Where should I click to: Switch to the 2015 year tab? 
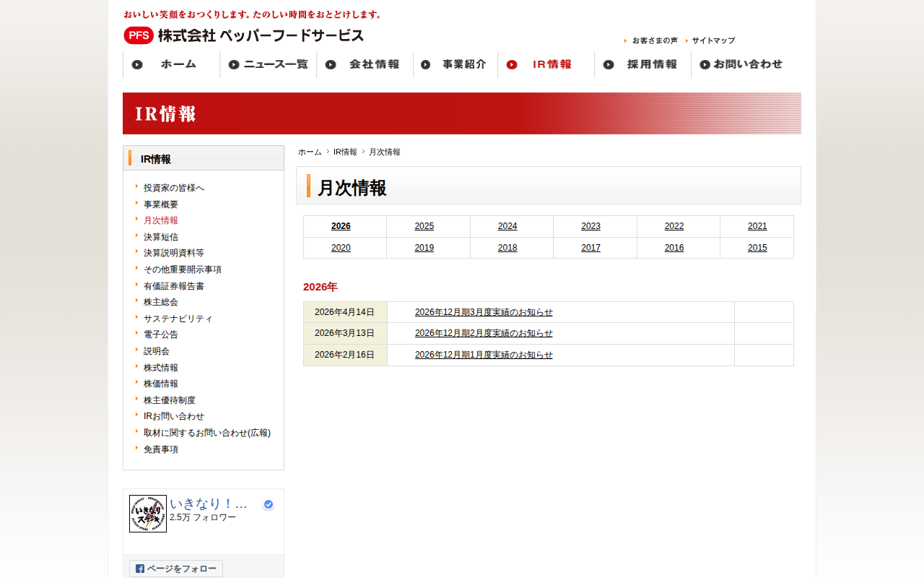point(757,248)
